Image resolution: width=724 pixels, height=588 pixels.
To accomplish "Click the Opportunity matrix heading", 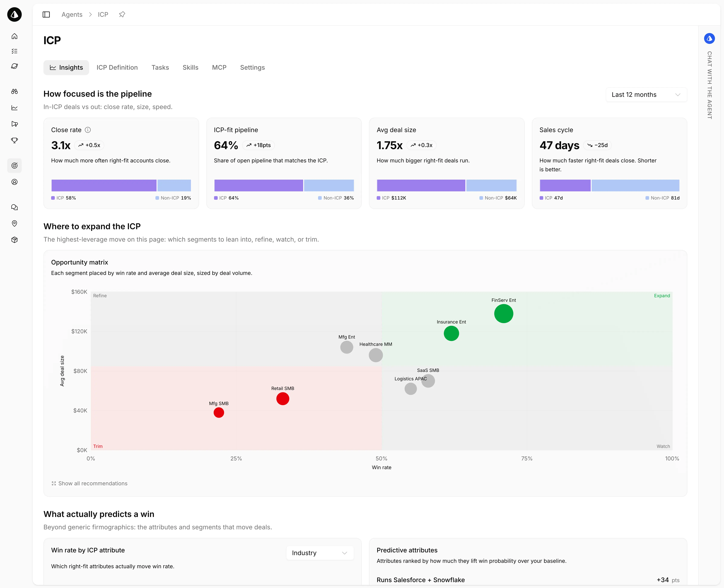I will tap(80, 263).
